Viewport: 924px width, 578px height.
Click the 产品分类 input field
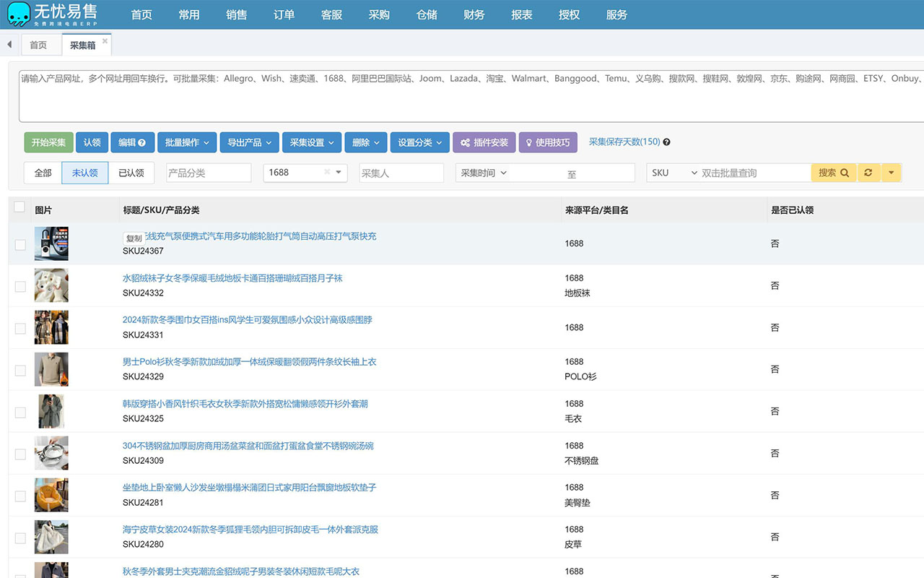click(209, 173)
